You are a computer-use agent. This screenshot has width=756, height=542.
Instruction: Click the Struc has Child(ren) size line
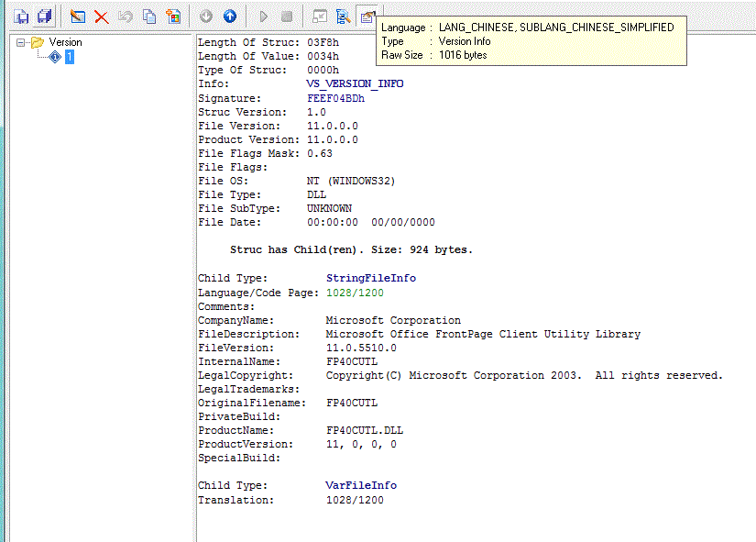click(351, 250)
